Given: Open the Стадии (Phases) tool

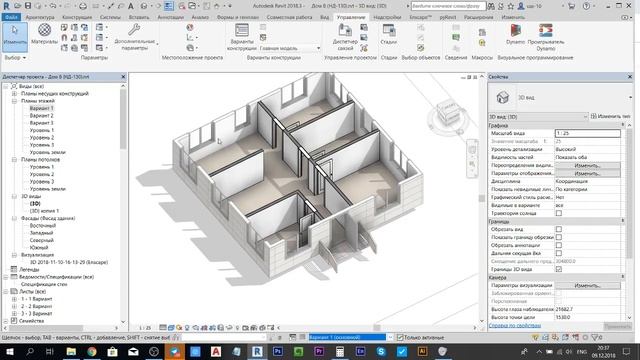Looking at the screenshot, I should (x=389, y=34).
